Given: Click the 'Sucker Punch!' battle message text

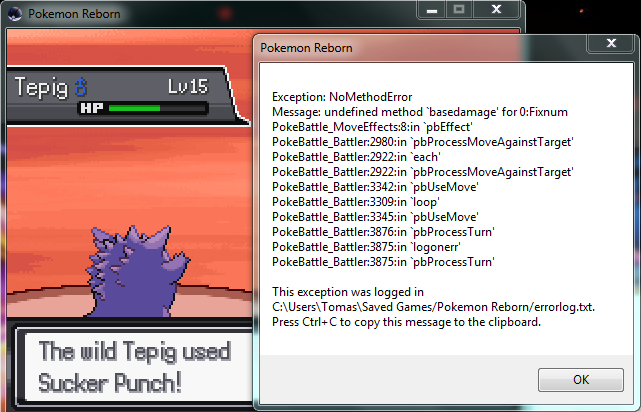Looking at the screenshot, I should pos(110,383).
